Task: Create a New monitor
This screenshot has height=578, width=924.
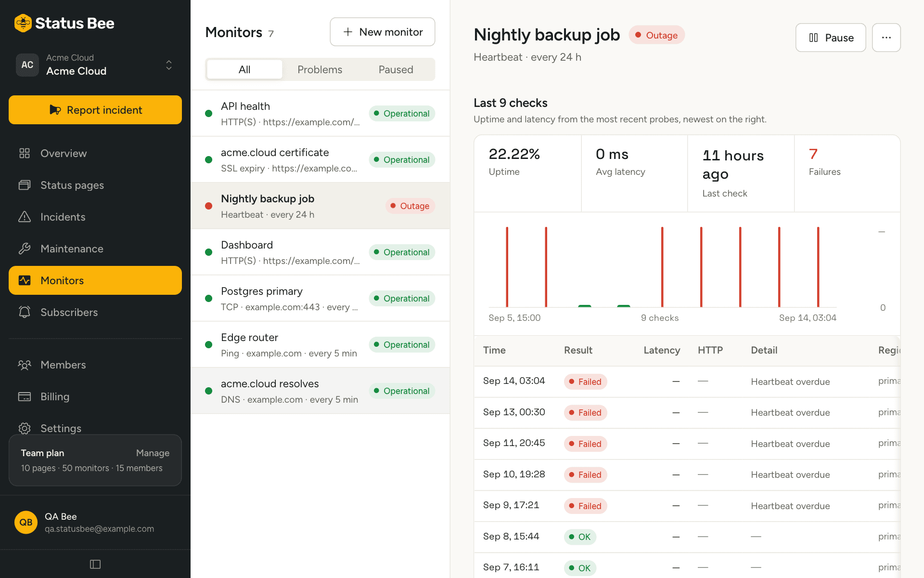Action: pyautogui.click(x=383, y=32)
